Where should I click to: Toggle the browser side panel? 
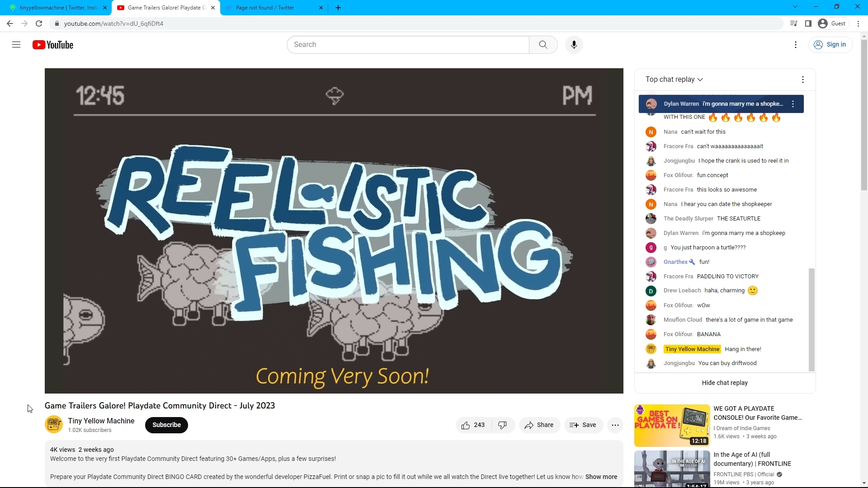808,23
